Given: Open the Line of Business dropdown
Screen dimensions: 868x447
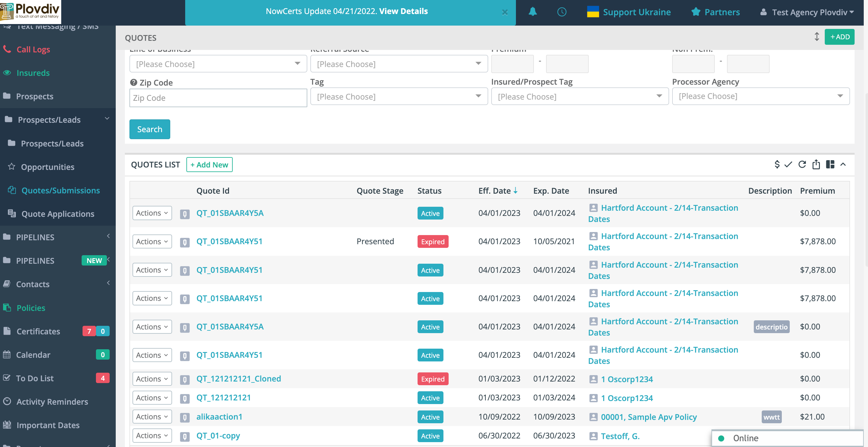Looking at the screenshot, I should click(x=218, y=64).
